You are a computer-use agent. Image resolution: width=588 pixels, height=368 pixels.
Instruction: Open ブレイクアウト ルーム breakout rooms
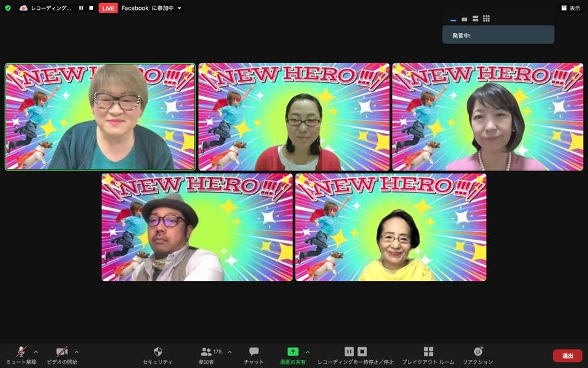[x=428, y=356]
